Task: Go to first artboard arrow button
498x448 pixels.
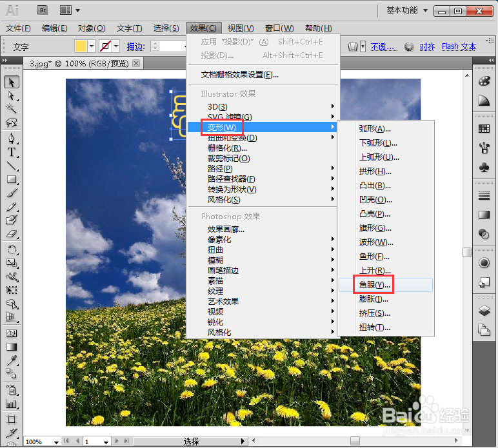Action: 66,441
